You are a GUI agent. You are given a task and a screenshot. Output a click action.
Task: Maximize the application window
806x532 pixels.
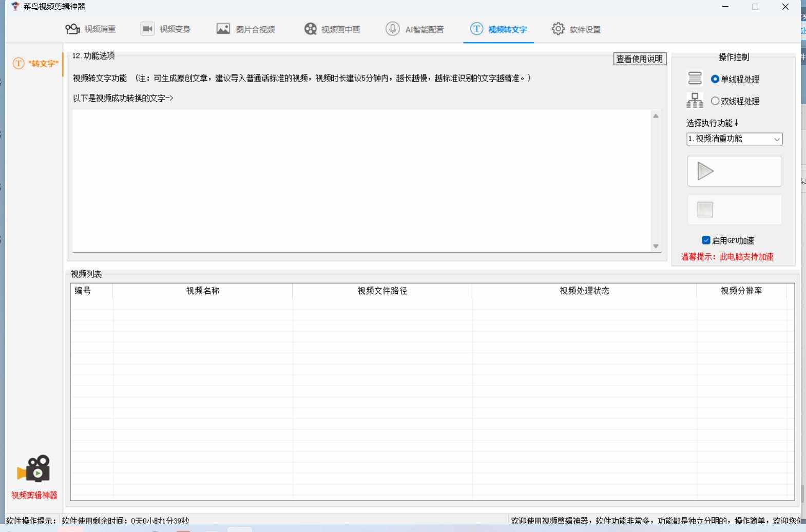pyautogui.click(x=755, y=7)
